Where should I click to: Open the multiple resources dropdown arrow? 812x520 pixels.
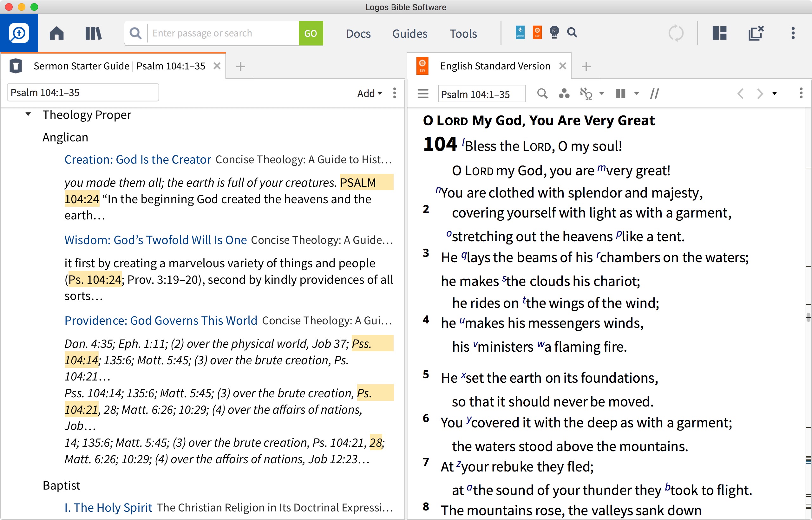coord(636,94)
